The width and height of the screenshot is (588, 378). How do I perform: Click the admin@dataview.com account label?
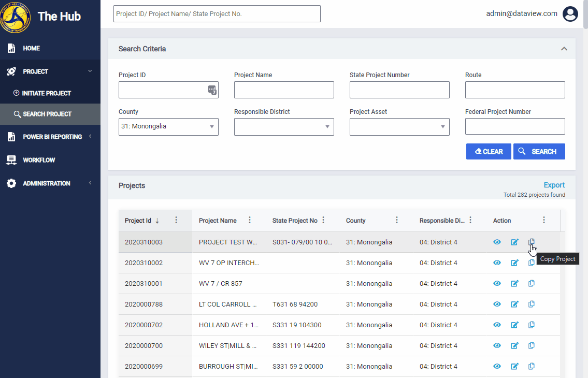click(522, 13)
